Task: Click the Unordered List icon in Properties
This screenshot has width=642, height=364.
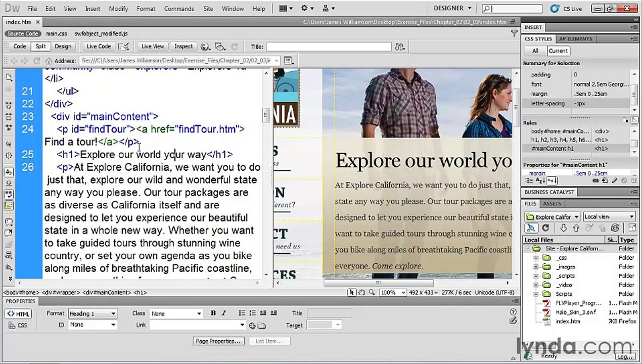Action: coord(242,313)
